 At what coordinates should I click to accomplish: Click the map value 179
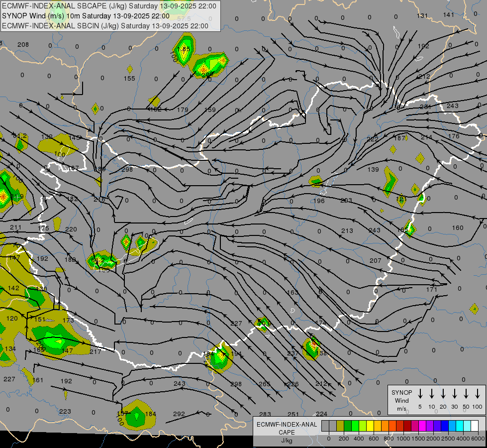click(x=183, y=110)
